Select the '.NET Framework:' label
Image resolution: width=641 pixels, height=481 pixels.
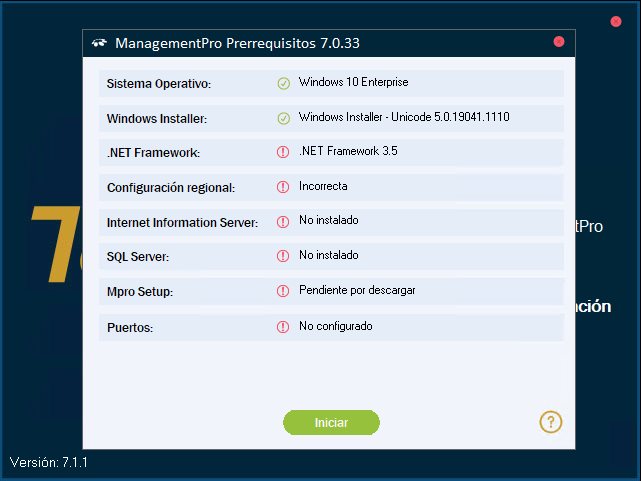153,153
